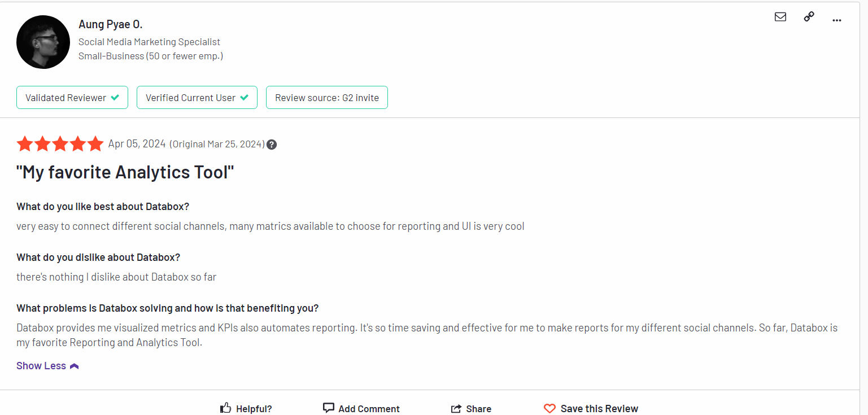Click the Validated Reviewer badge
The image size is (868, 415).
click(x=72, y=98)
